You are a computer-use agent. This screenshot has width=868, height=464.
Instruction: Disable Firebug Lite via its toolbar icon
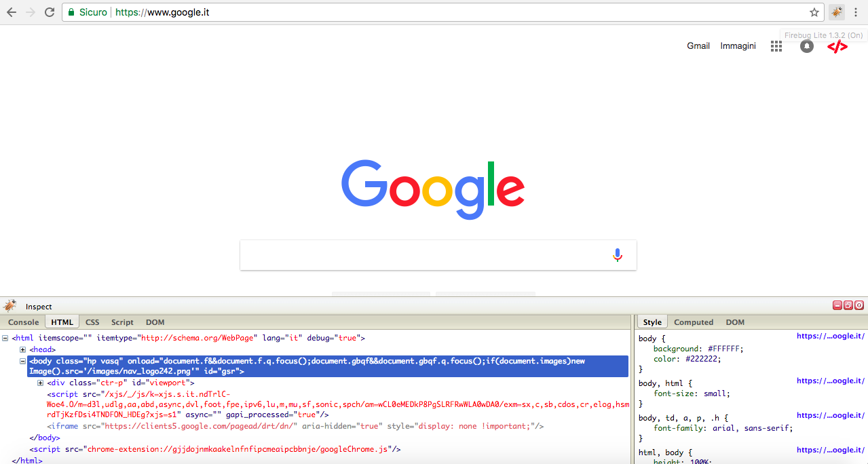pyautogui.click(x=836, y=12)
